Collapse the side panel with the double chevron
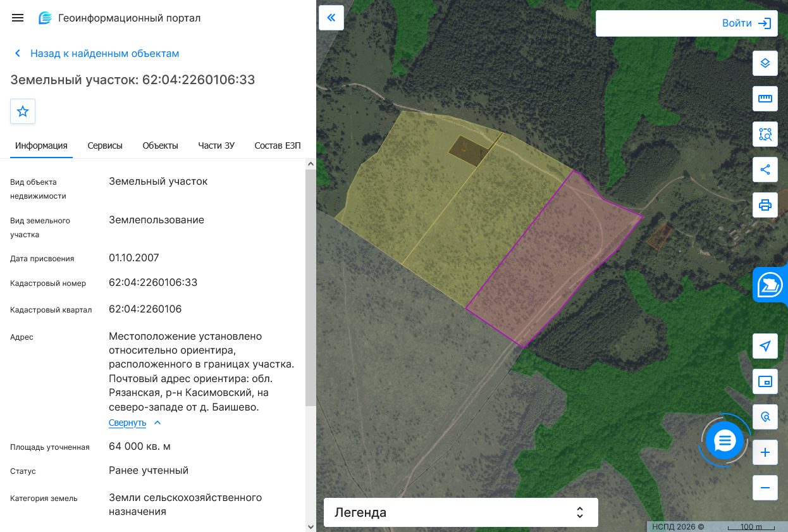 point(331,18)
